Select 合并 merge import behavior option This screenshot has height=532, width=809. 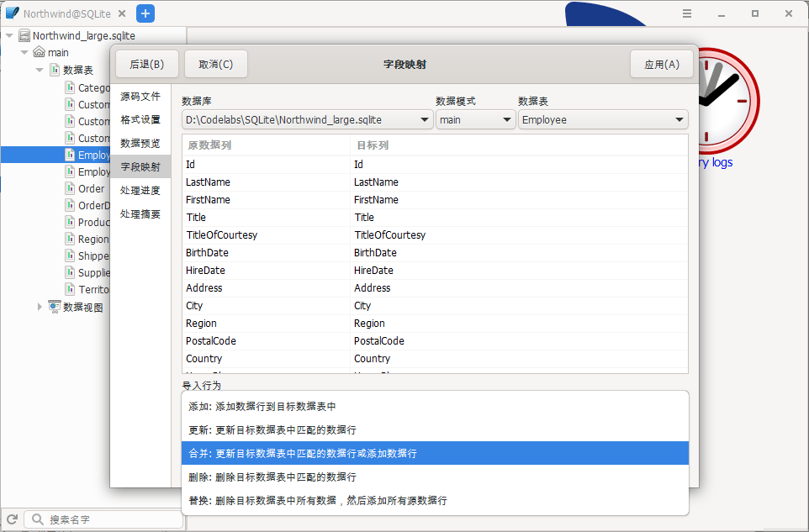435,453
